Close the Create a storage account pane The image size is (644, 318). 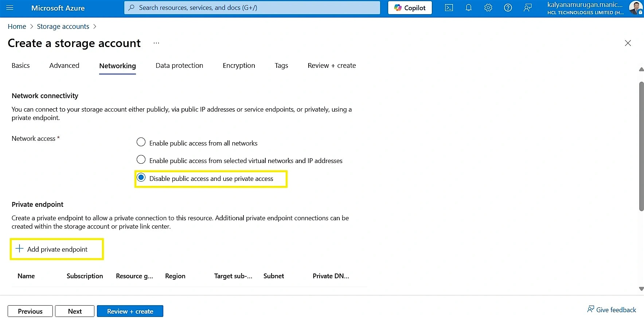[x=628, y=43]
